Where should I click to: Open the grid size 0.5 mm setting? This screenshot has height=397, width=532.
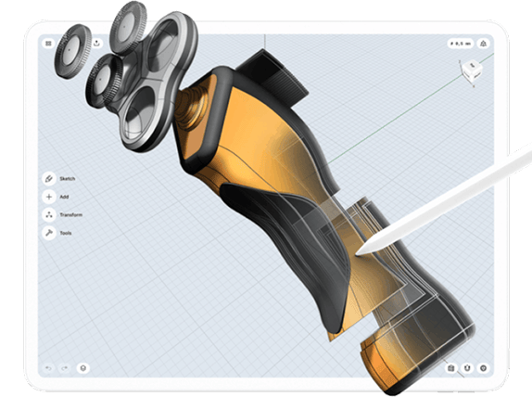pos(461,44)
